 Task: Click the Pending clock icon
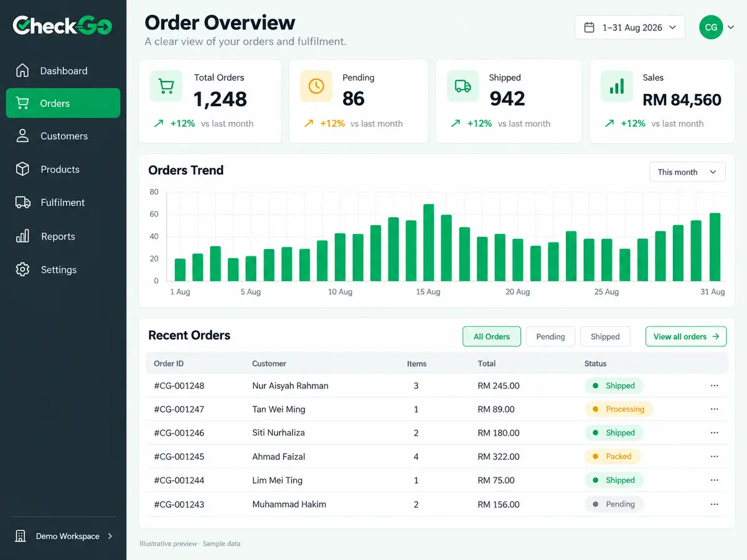coord(316,86)
